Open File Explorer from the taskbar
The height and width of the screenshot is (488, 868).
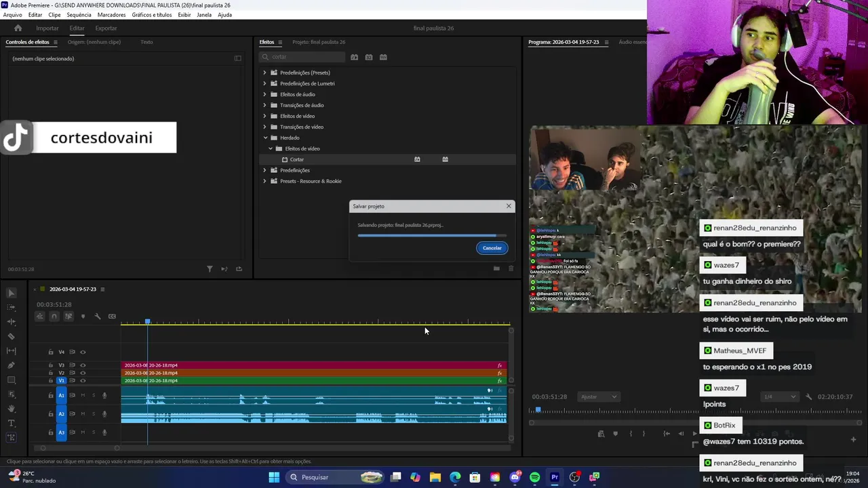click(435, 477)
